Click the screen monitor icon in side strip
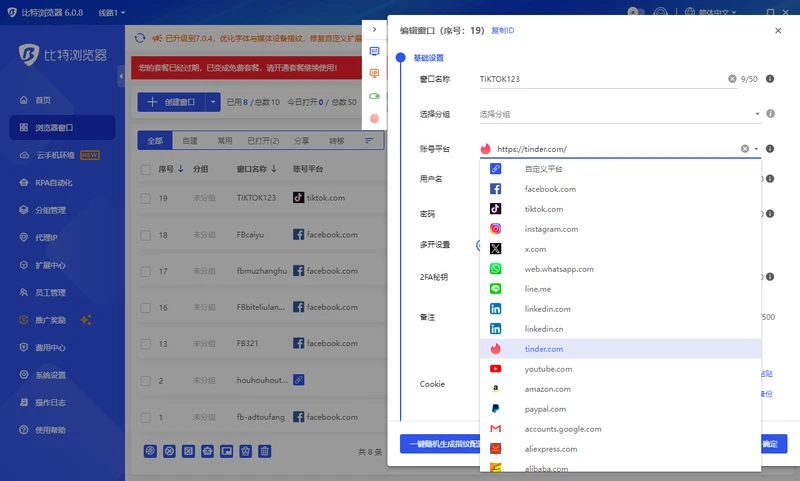 (x=374, y=51)
